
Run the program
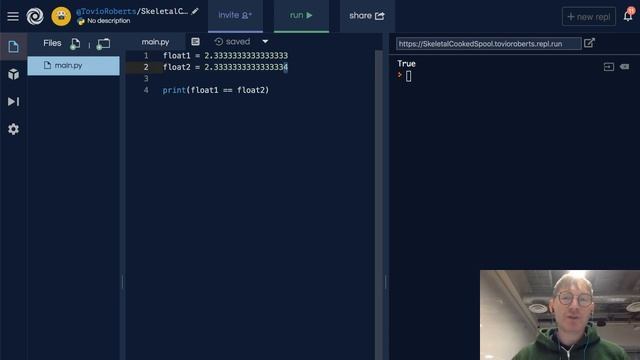[x=301, y=16]
